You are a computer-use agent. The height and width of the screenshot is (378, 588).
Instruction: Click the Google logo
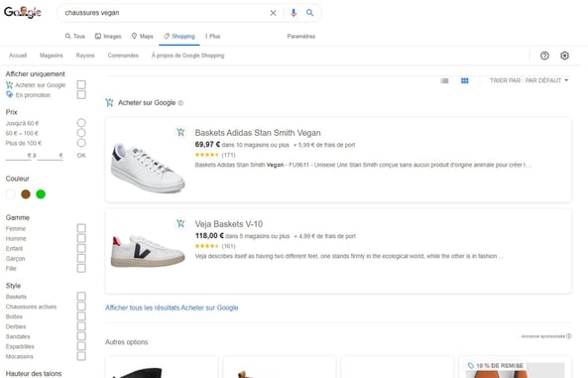(23, 12)
